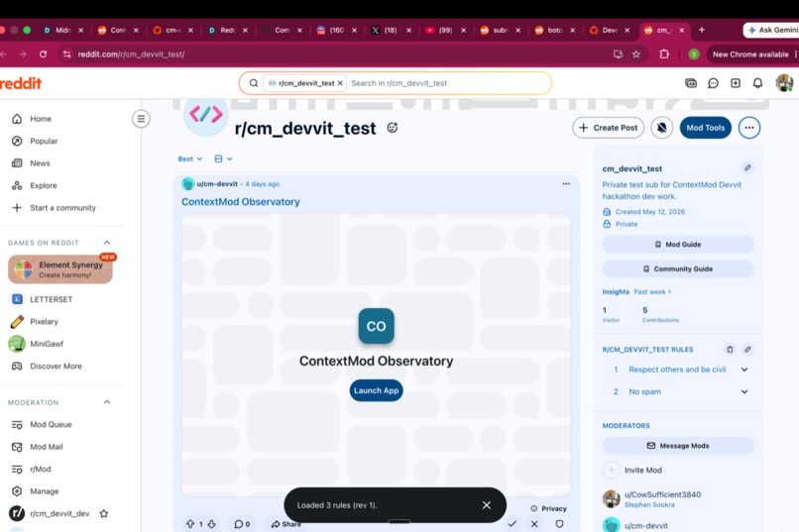Favorite r/cm_devvit_dev with star
This screenshot has height=532, width=799.
tap(104, 513)
